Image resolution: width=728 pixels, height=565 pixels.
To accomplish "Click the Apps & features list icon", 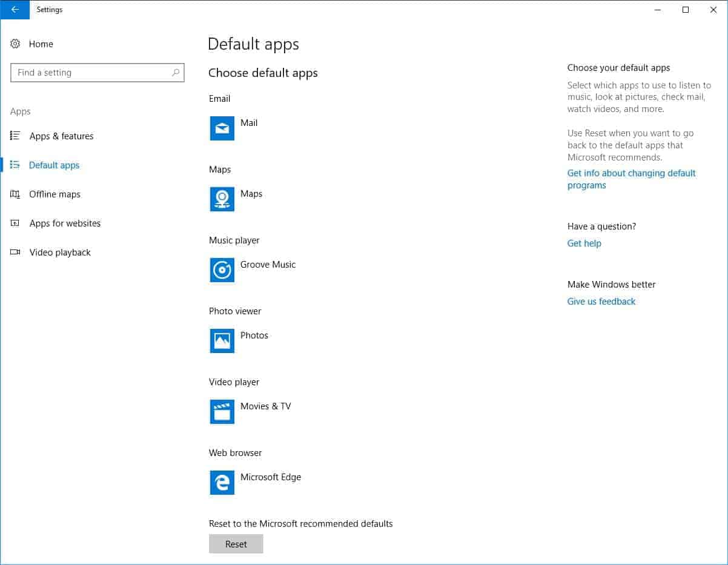I will pos(15,136).
